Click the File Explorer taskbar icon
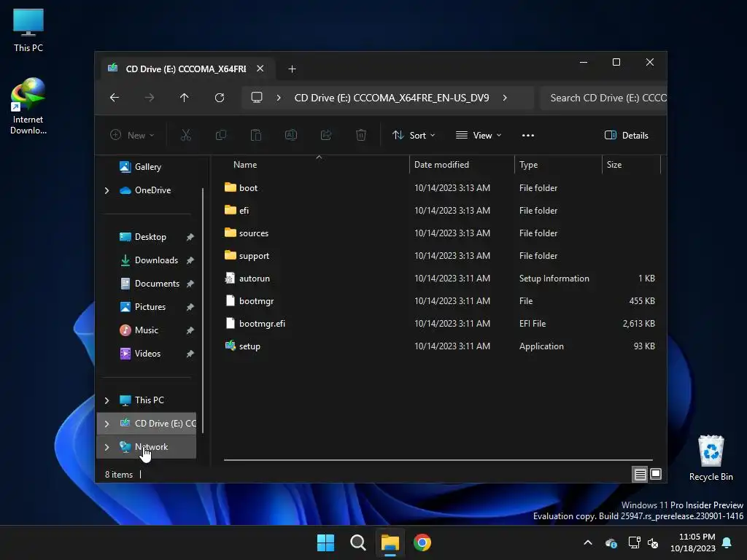The image size is (747, 560). pyautogui.click(x=390, y=542)
